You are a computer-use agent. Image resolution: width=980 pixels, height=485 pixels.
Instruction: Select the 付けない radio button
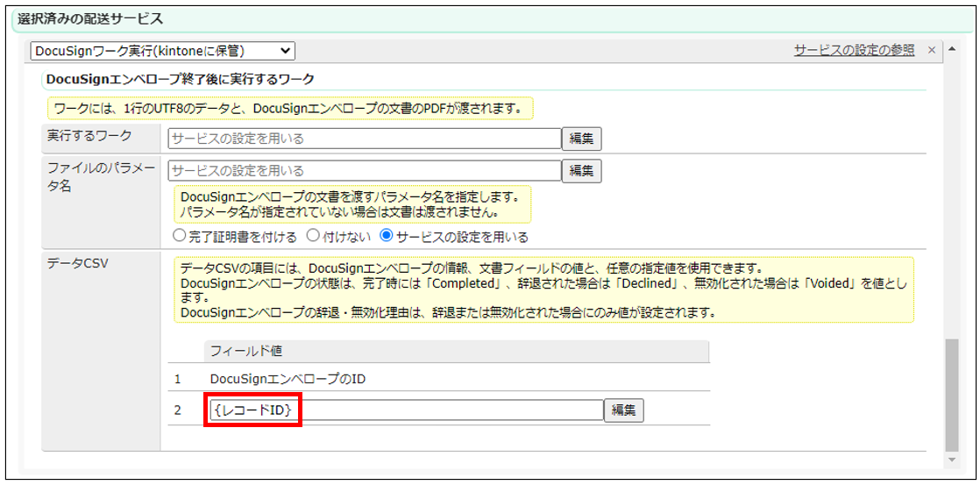pos(313,236)
